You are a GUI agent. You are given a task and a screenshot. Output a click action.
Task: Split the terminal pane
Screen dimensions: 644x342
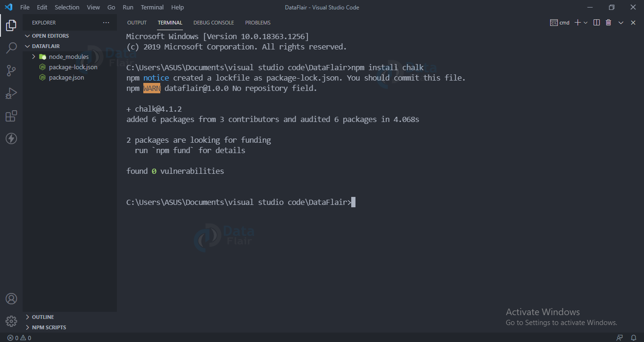point(597,23)
